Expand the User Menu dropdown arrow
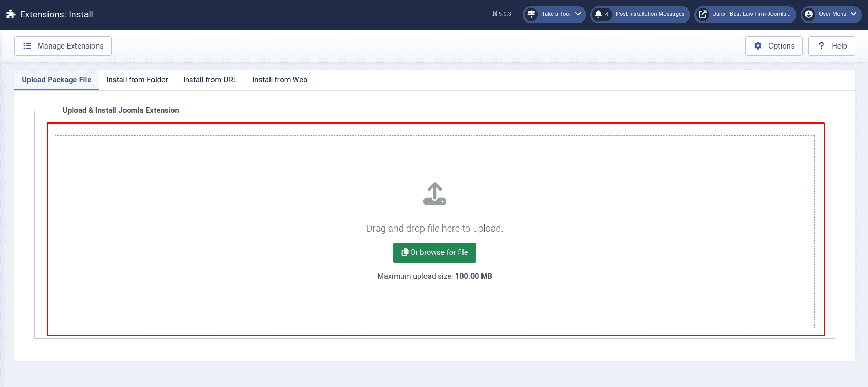This screenshot has width=868, height=387. [x=853, y=14]
